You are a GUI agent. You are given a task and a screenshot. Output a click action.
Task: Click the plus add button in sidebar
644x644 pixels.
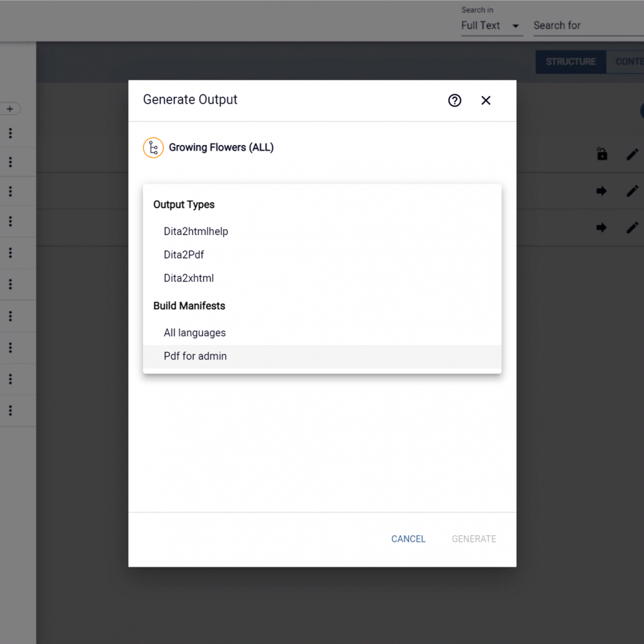point(10,109)
